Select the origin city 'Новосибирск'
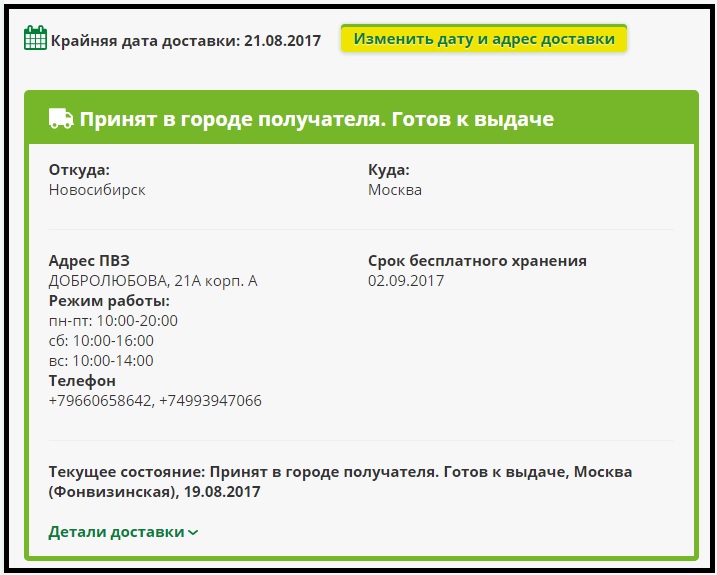The width and height of the screenshot is (717, 575). click(97, 190)
